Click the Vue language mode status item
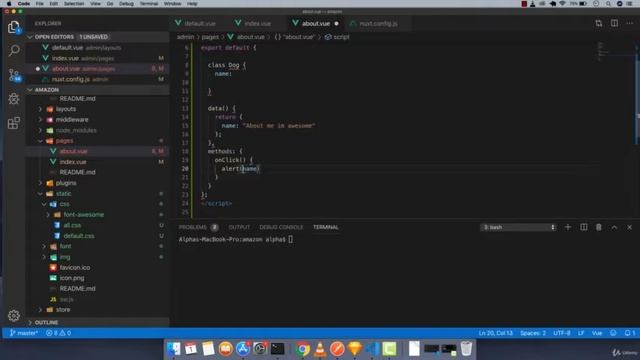Viewport: 640px width, 360px height. point(597,333)
